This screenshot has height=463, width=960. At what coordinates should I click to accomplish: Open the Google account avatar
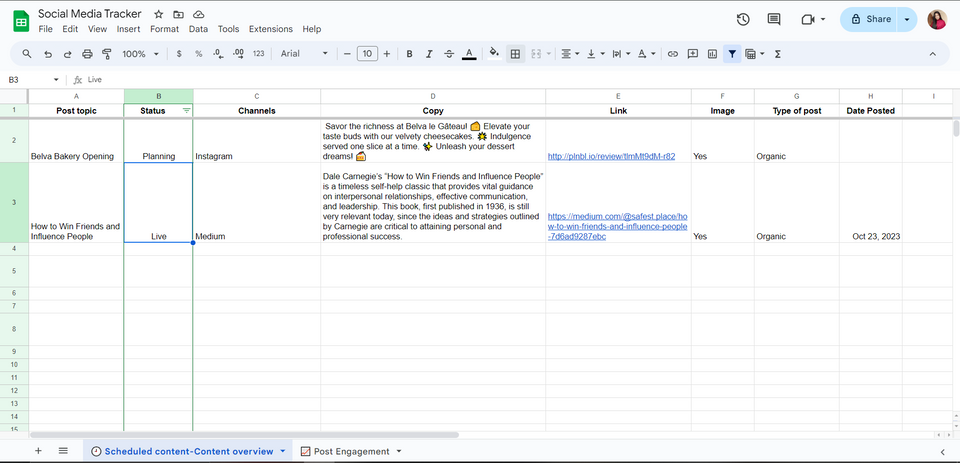[937, 19]
